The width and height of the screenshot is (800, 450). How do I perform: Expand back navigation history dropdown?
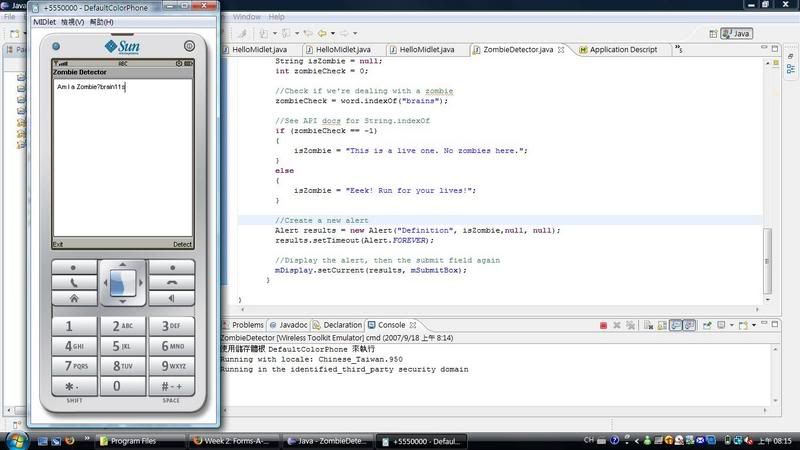pyautogui.click(x=333, y=34)
